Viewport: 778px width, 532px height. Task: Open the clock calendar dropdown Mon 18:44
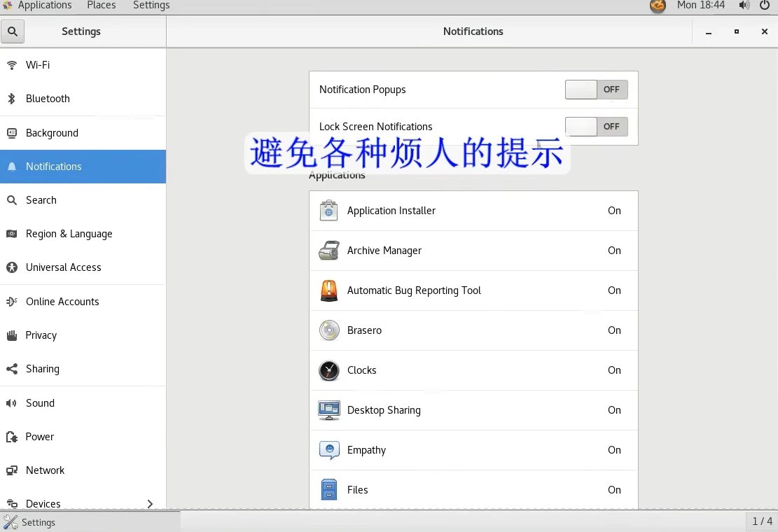[x=700, y=6]
